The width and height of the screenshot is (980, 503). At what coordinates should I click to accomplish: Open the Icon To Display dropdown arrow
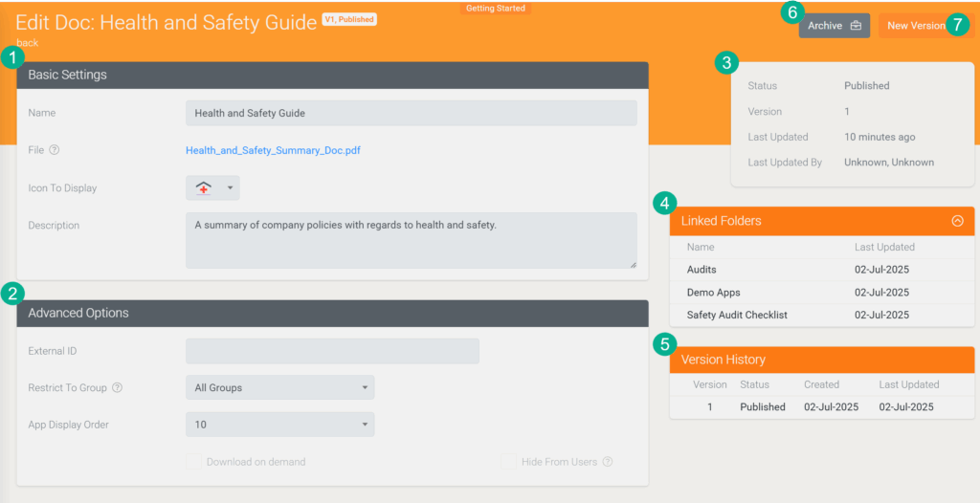230,188
